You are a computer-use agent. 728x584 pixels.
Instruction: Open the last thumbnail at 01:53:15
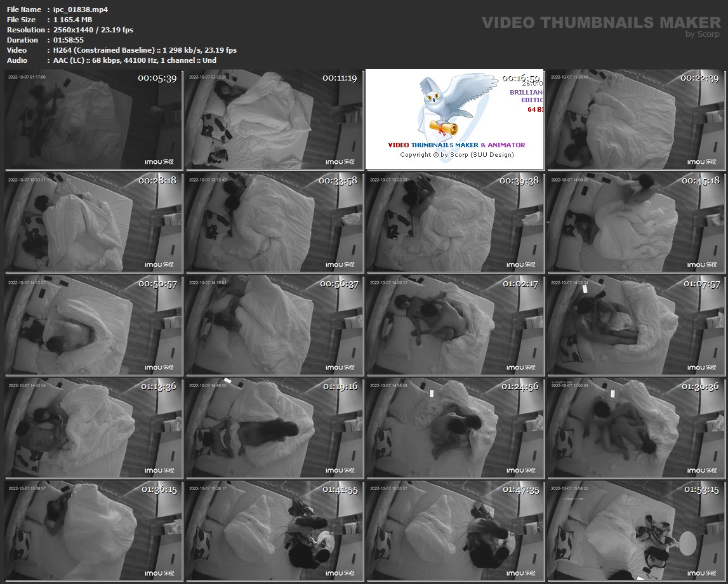[635, 531]
